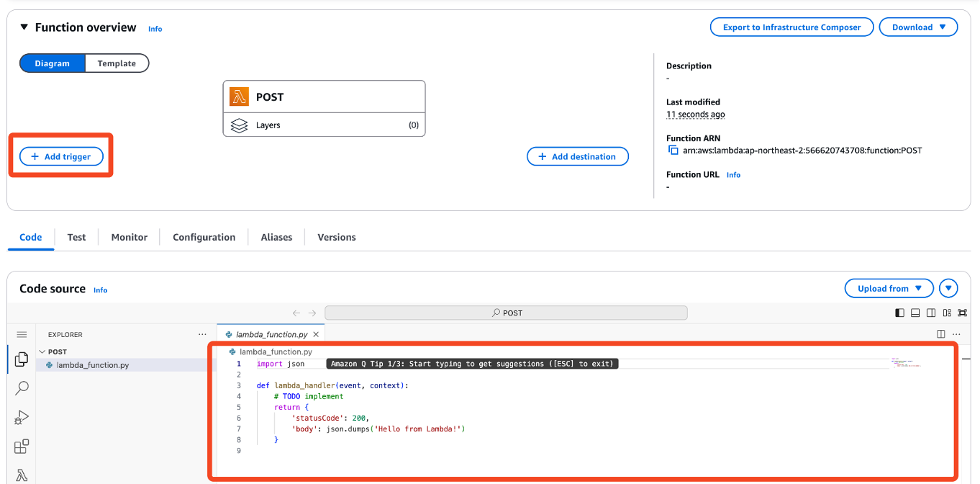Viewport: 980px width, 484px height.
Task: Open the Upload from dropdown
Action: pyautogui.click(x=889, y=288)
